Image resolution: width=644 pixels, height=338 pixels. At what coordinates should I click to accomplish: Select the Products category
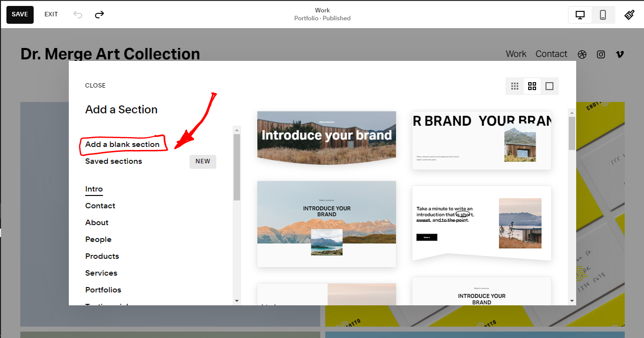(102, 256)
